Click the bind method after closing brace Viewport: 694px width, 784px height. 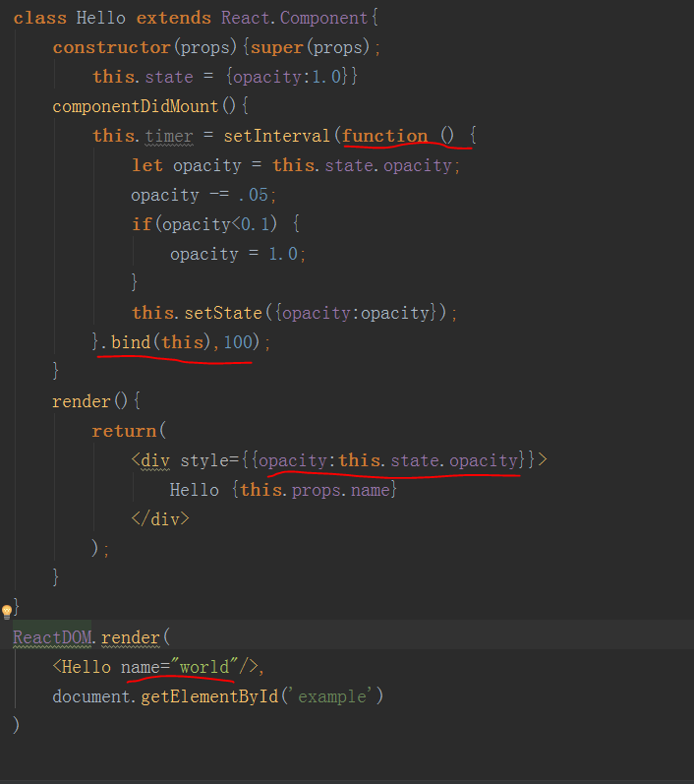tap(129, 342)
